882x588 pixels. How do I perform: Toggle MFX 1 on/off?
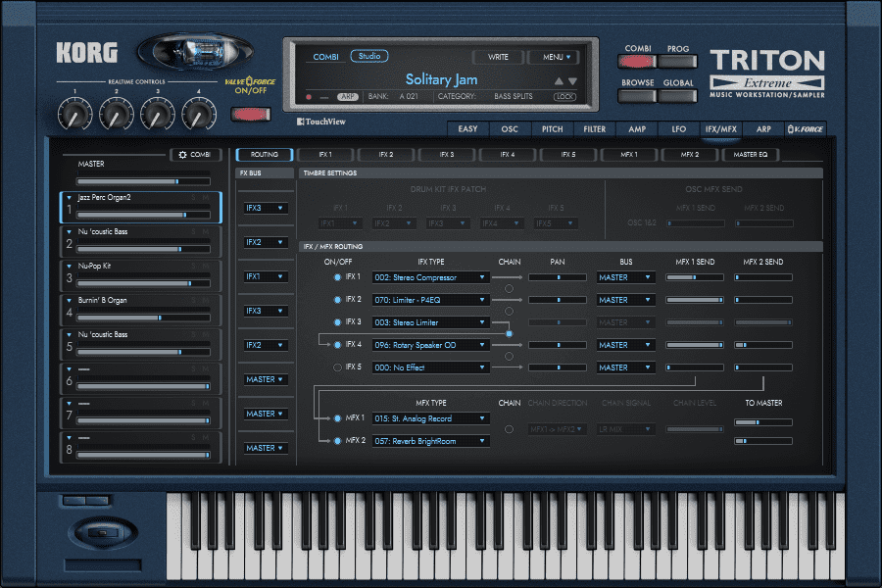(x=337, y=418)
